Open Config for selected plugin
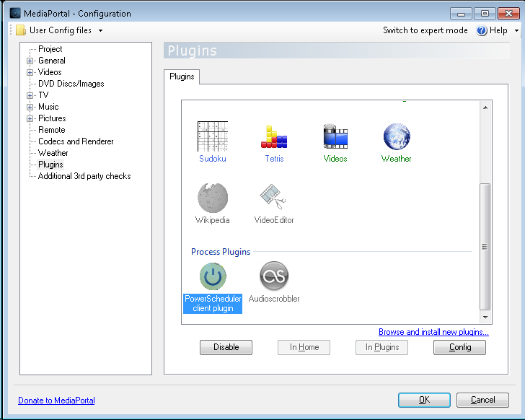The width and height of the screenshot is (525, 420). 459,347
